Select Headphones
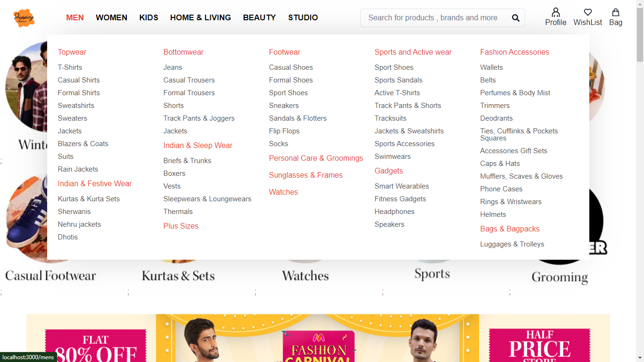This screenshot has width=644, height=362. click(x=395, y=212)
